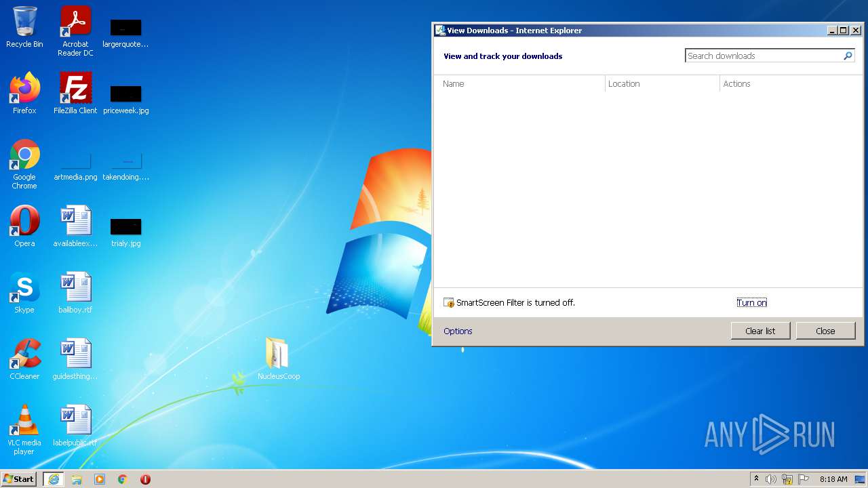Open Action Center flag icon
Screen dimensions: 868x488
[804, 479]
